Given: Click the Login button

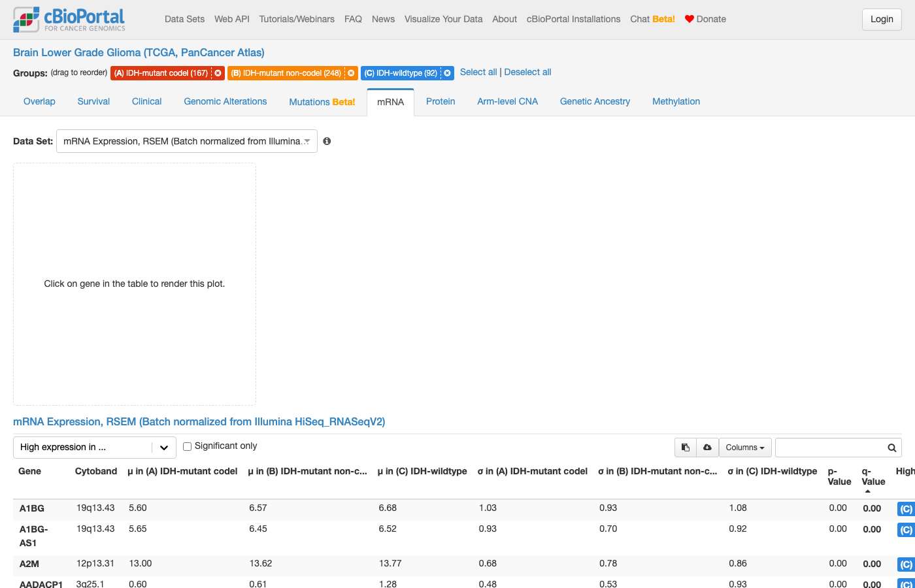Looking at the screenshot, I should pos(882,19).
